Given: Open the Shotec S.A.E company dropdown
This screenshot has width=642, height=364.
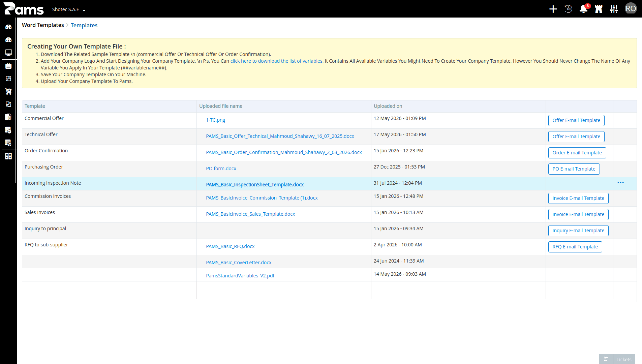Looking at the screenshot, I should coord(69,9).
